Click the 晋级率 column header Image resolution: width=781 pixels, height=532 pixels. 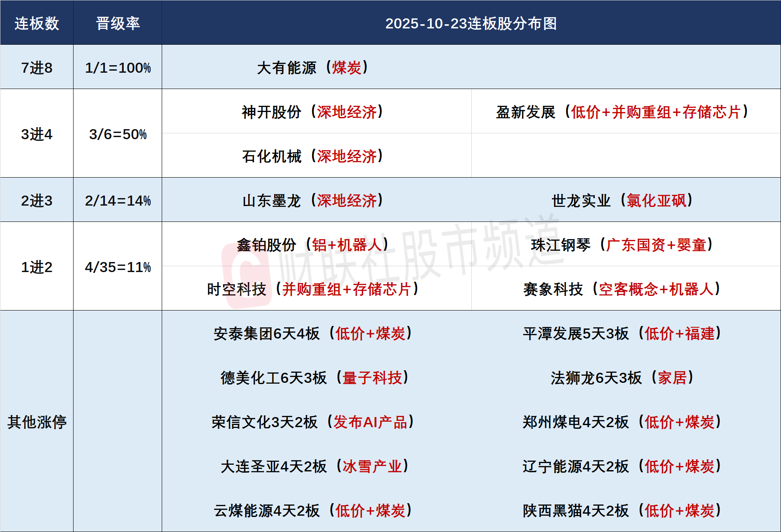click(x=118, y=23)
